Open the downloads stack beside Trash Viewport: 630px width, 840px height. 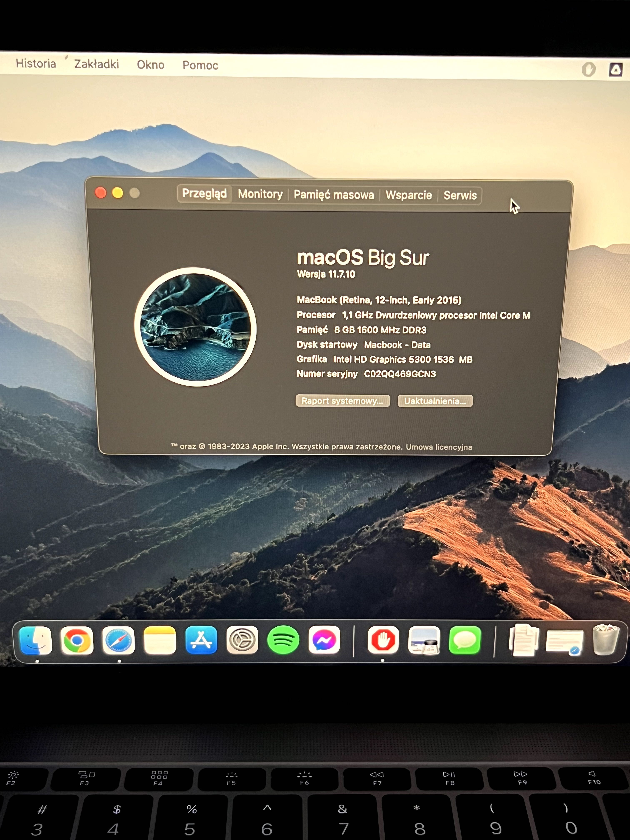click(x=565, y=642)
